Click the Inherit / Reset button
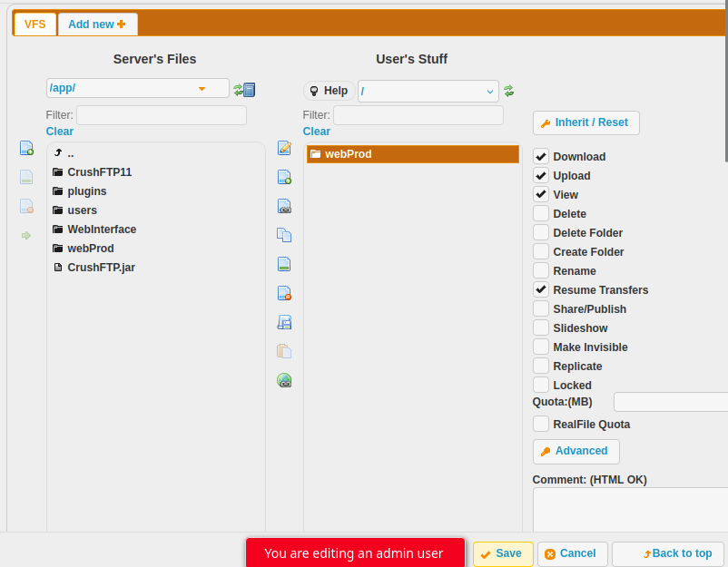The image size is (728, 567). coord(586,122)
